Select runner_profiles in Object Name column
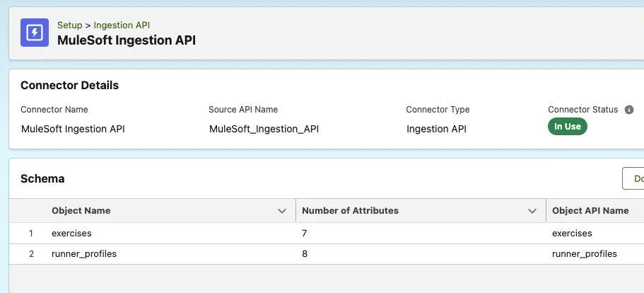The width and height of the screenshot is (644, 293). pyautogui.click(x=84, y=254)
